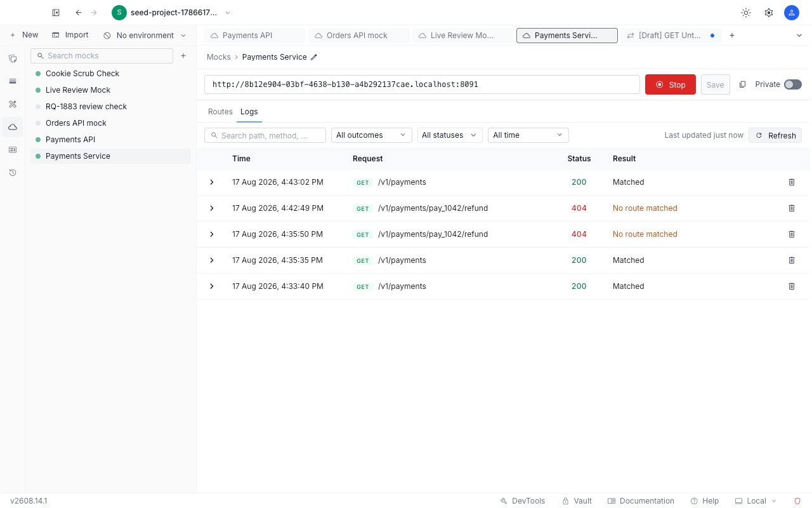This screenshot has height=508, width=812.
Task: Delete the 4:35:35 PM log entry
Action: [x=791, y=260]
